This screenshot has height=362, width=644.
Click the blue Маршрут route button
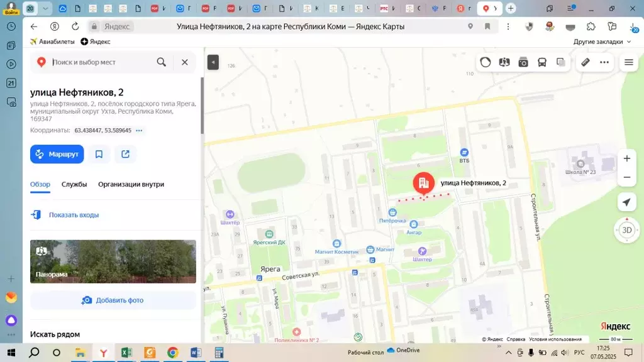pyautogui.click(x=57, y=154)
